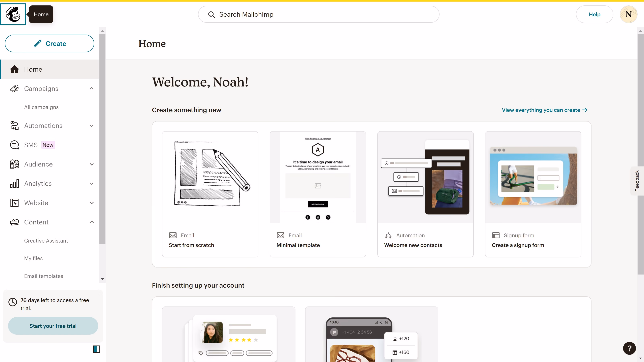Open My files under Content
This screenshot has width=644, height=362.
(33, 258)
